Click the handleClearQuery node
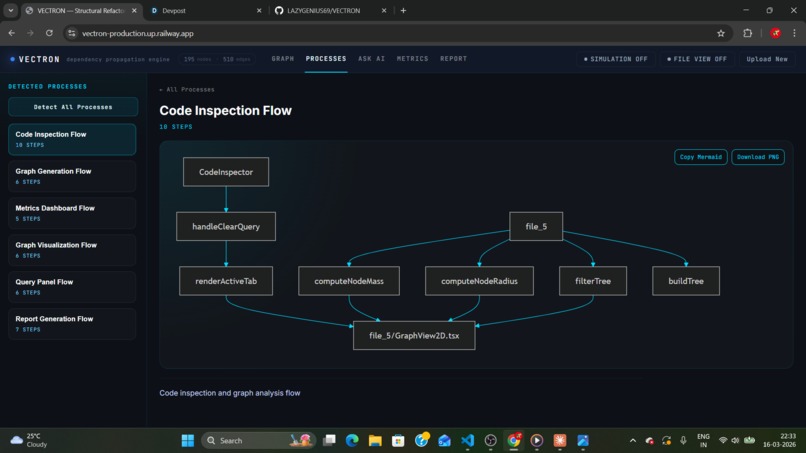 point(226,226)
